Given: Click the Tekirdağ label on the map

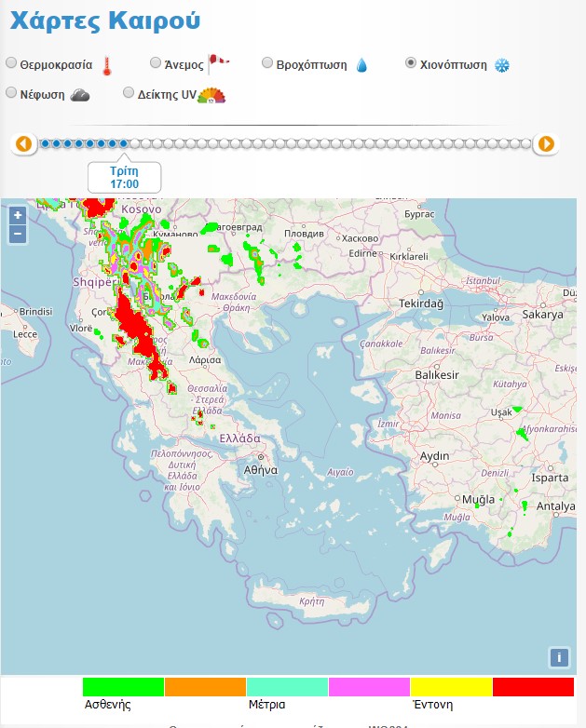Looking at the screenshot, I should point(421,303).
